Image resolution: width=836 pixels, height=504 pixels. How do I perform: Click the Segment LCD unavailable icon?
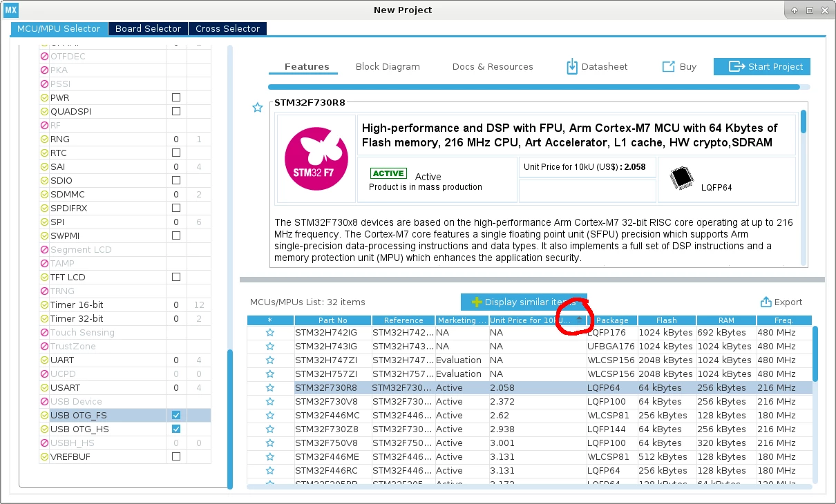point(45,249)
